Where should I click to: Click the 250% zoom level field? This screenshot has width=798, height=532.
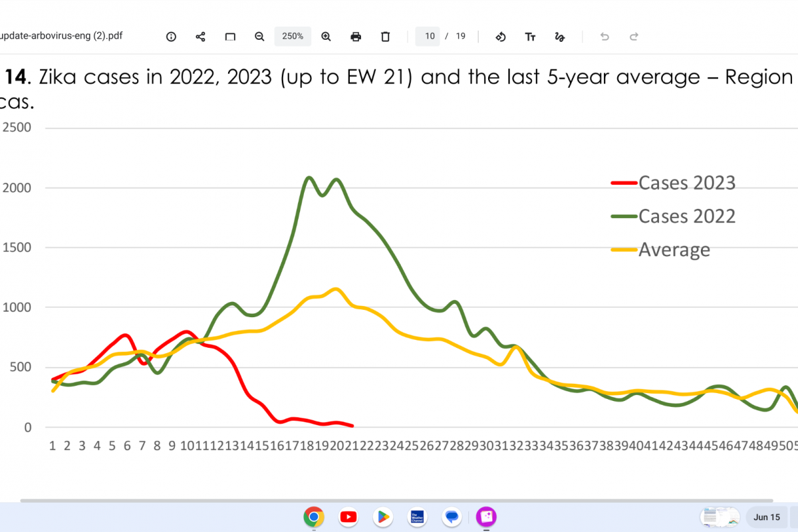click(293, 37)
